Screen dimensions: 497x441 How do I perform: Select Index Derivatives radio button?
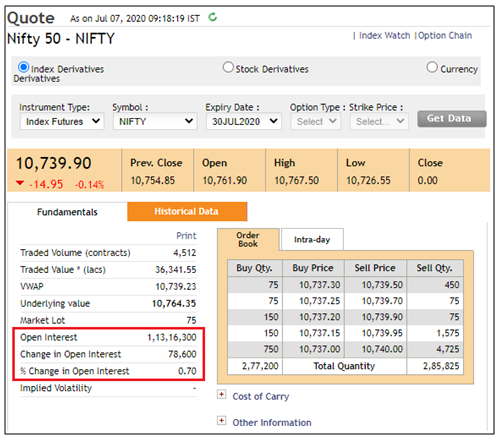click(x=24, y=67)
